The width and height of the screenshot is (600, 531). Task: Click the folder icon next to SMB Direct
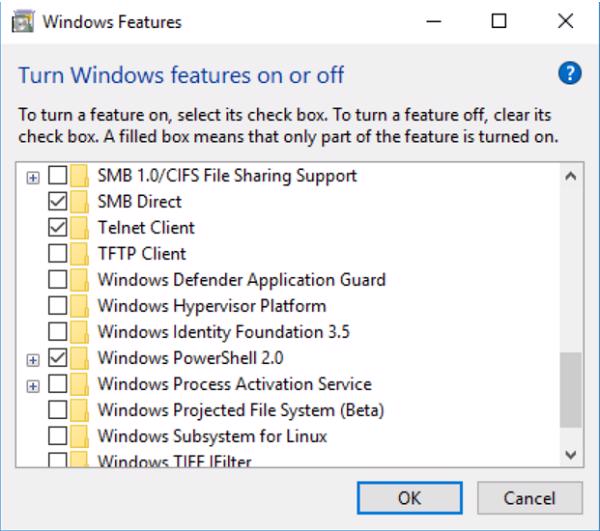82,202
